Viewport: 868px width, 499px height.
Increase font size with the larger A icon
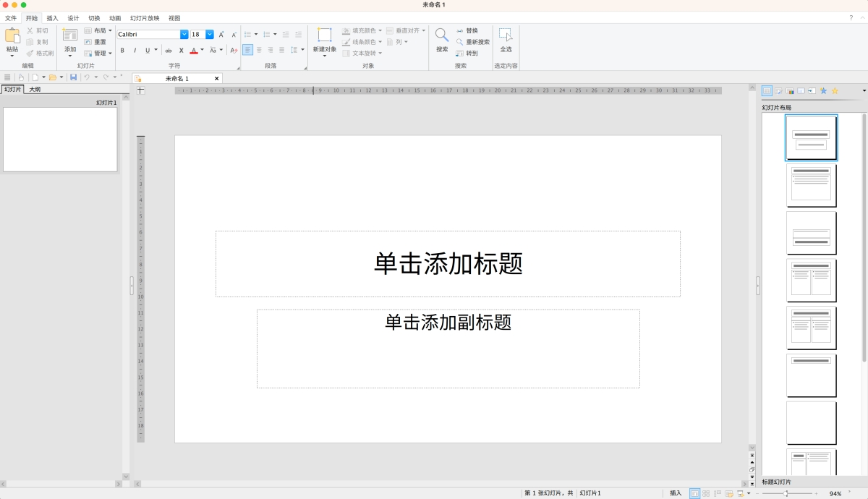[221, 34]
